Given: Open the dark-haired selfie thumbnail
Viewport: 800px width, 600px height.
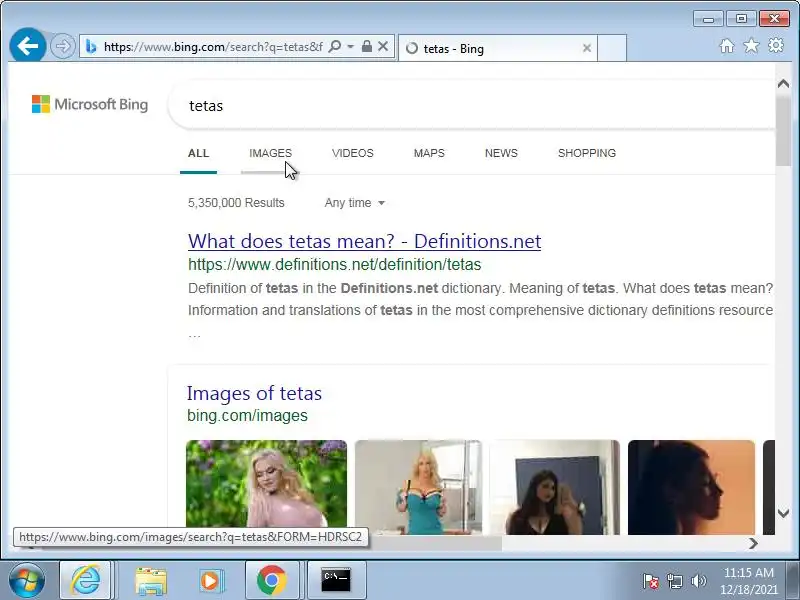Looking at the screenshot, I should click(x=555, y=487).
